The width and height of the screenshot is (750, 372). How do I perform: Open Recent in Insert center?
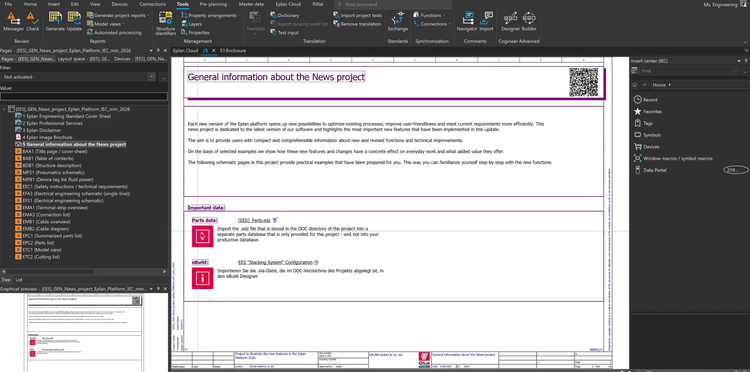[646, 99]
